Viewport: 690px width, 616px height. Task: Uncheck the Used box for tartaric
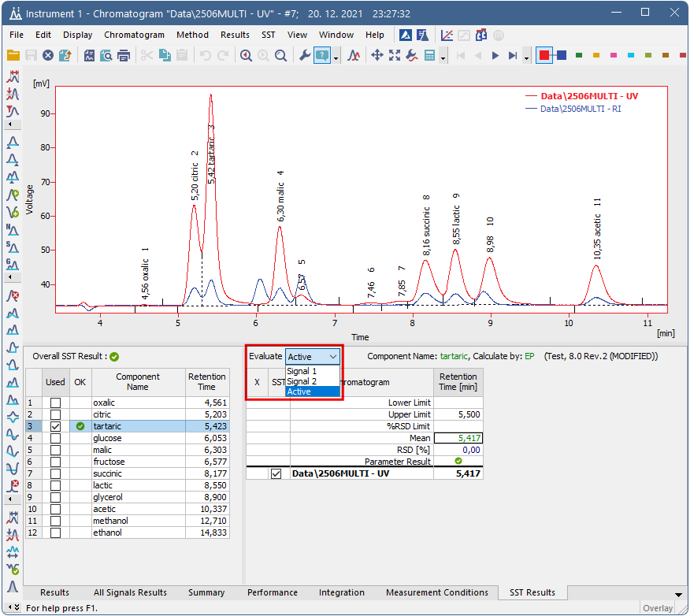tap(55, 426)
